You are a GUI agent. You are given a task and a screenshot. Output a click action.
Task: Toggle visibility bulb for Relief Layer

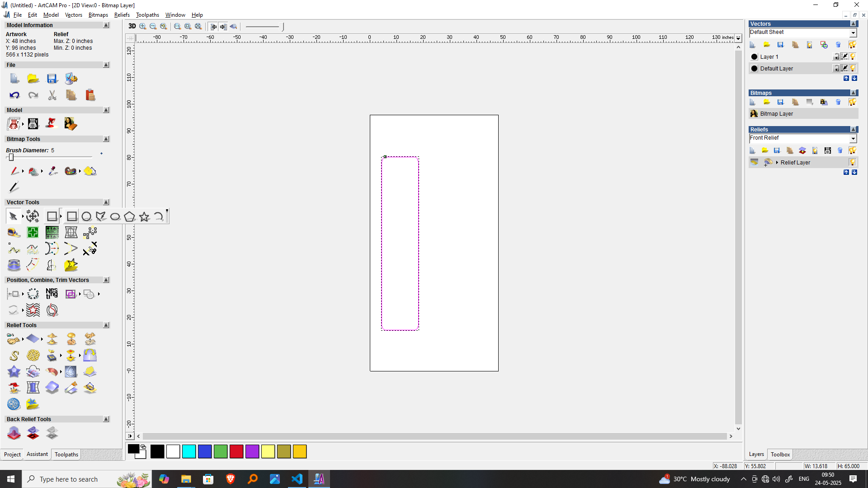(853, 162)
